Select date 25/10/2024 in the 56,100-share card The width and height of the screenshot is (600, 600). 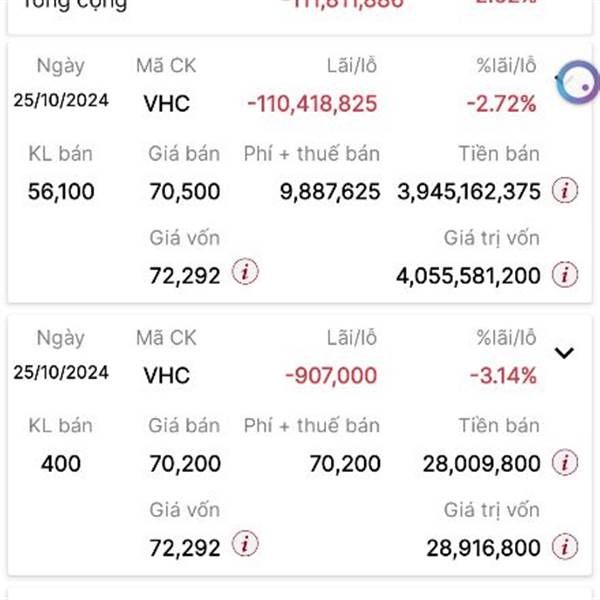[61, 99]
